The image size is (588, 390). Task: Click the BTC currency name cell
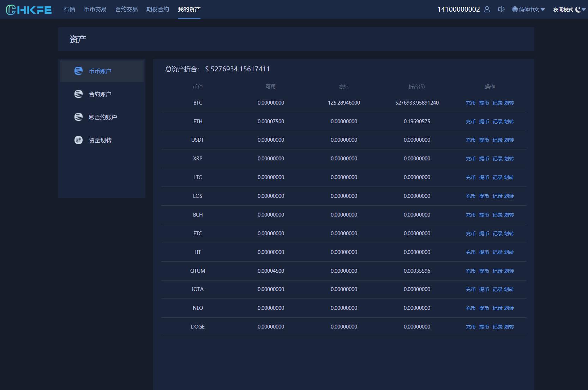198,103
